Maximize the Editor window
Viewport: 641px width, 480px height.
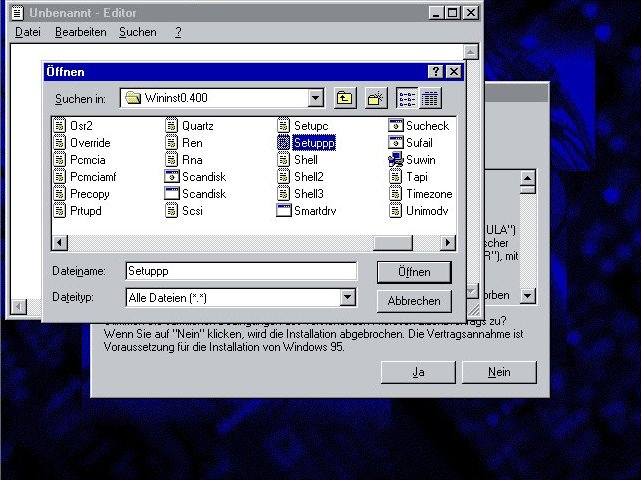[453, 13]
